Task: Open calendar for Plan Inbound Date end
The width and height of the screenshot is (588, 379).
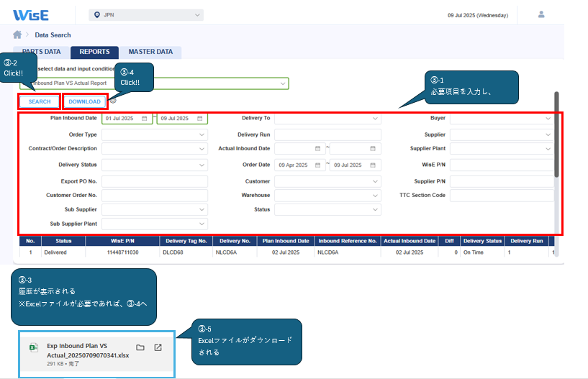Action: 199,119
